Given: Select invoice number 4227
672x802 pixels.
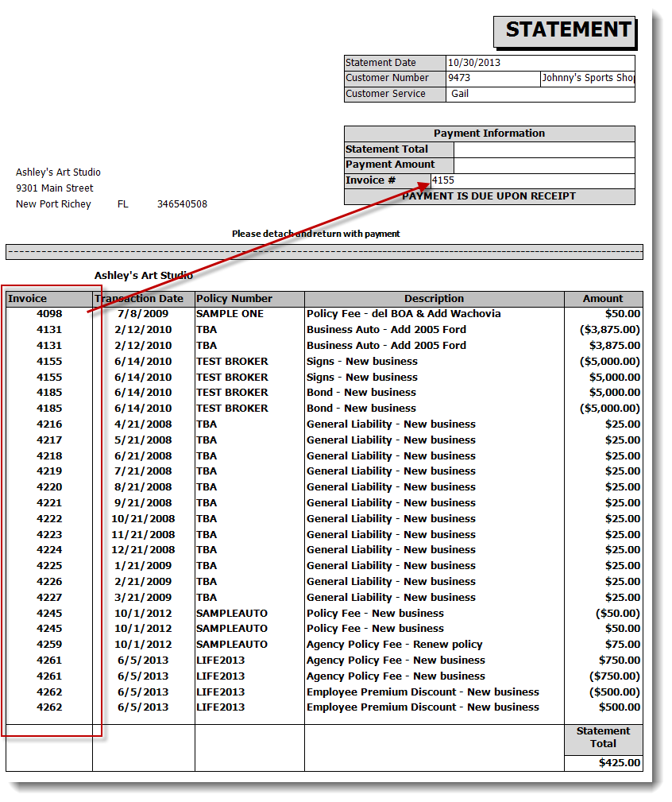Looking at the screenshot, I should point(49,598).
